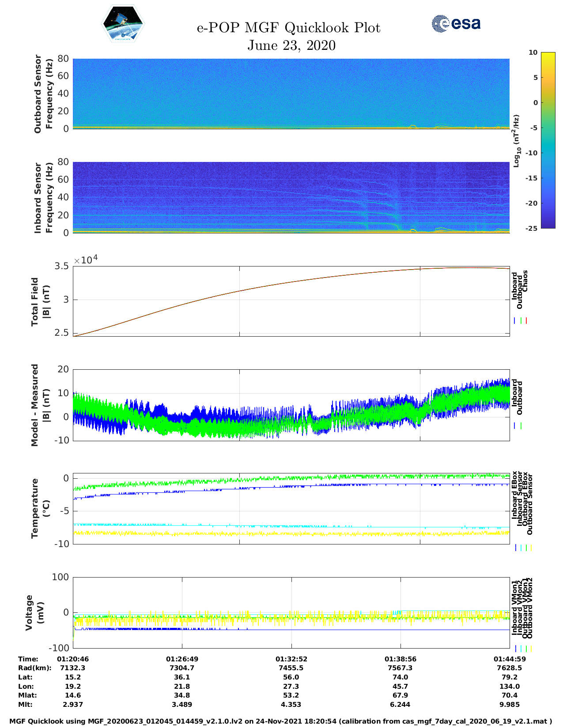Click the ESA logo
This screenshot has width=563, height=728.
click(456, 23)
